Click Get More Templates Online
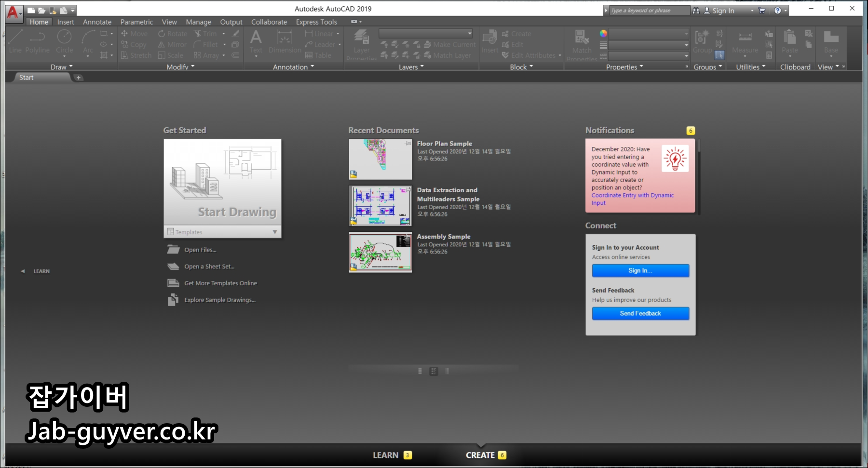Screen dimensions: 868x468 click(x=220, y=283)
